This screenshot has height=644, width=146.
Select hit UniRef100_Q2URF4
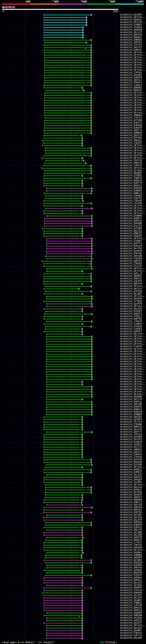coord(131,419)
